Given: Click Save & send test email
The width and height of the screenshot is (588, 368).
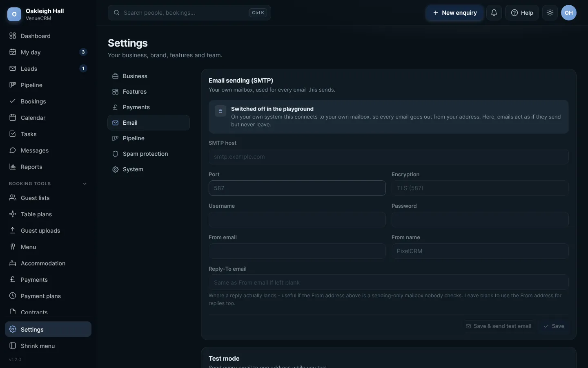Looking at the screenshot, I should [x=499, y=326].
